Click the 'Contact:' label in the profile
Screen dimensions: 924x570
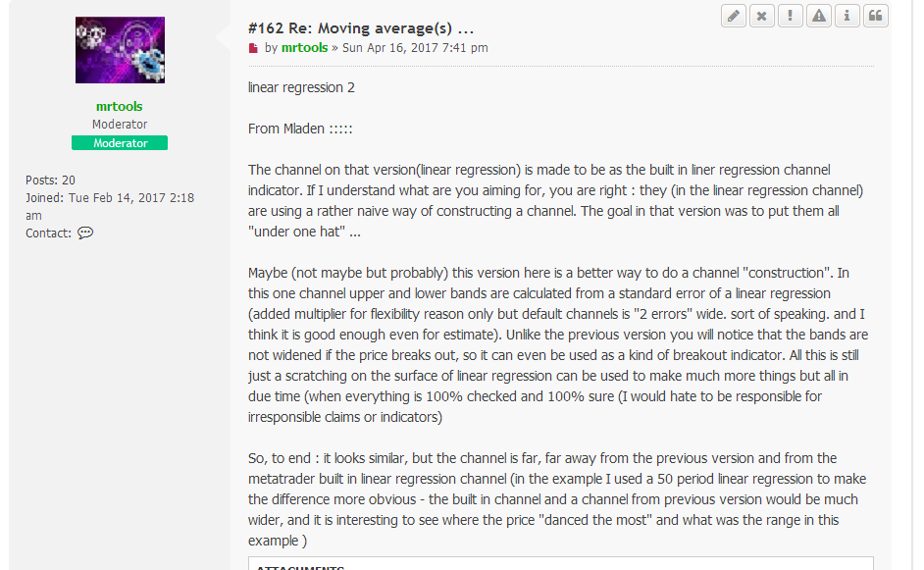pyautogui.click(x=48, y=233)
